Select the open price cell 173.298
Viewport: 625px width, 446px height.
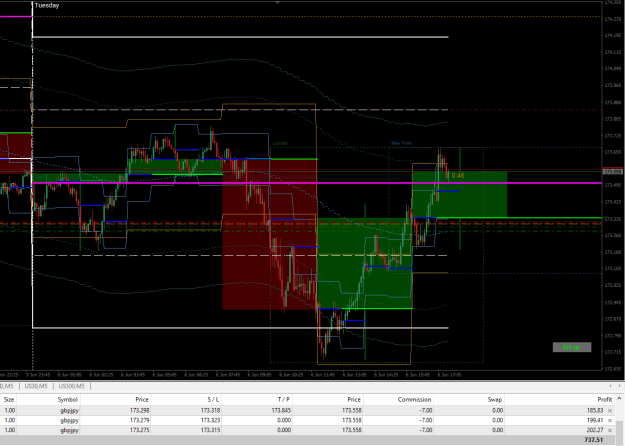140,411
